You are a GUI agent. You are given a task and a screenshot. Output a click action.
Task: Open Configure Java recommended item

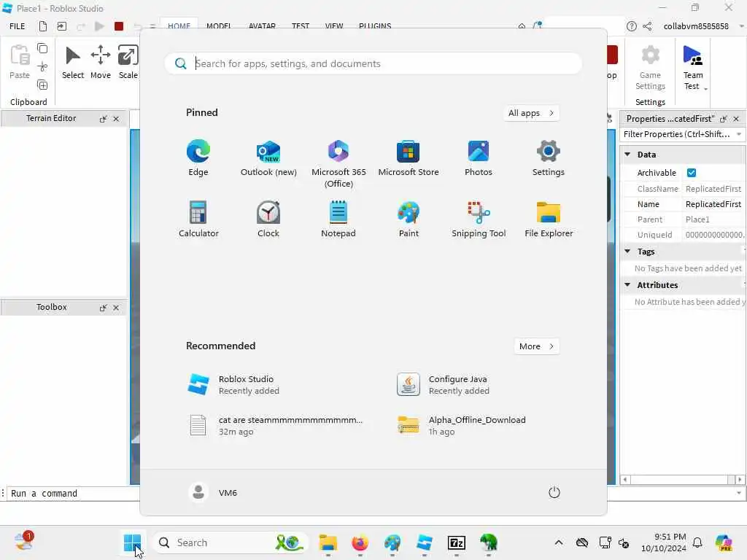(x=478, y=385)
